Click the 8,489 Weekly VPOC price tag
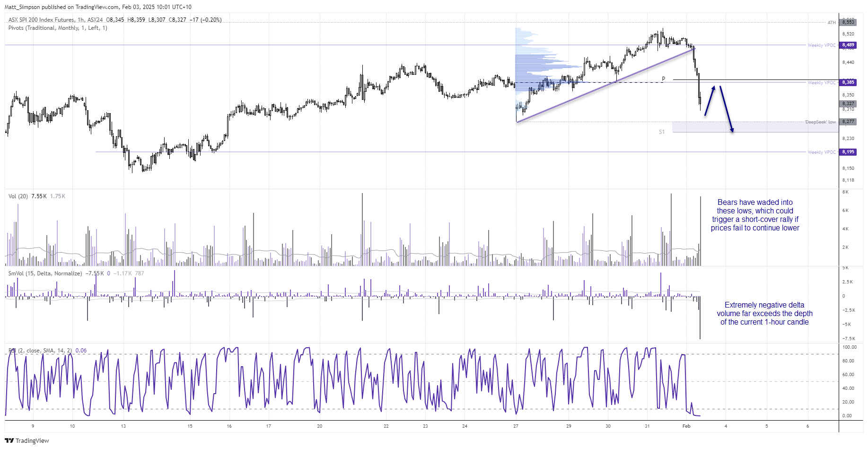Screen dimensions: 868x449 pyautogui.click(x=848, y=45)
